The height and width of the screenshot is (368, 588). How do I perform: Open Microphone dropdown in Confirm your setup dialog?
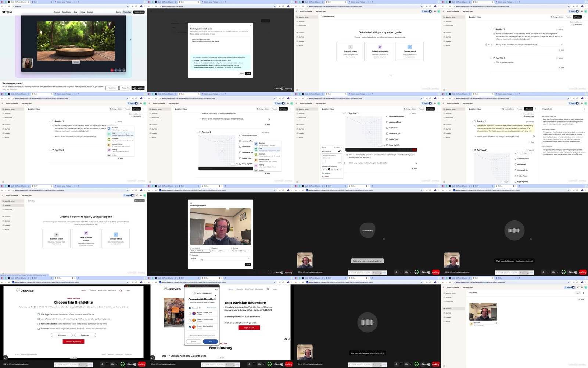pos(200,251)
